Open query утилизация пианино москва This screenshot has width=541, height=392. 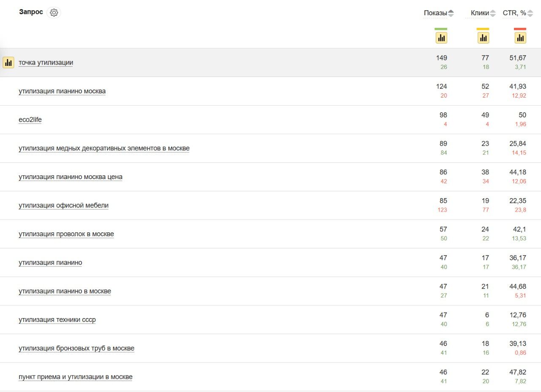point(62,91)
